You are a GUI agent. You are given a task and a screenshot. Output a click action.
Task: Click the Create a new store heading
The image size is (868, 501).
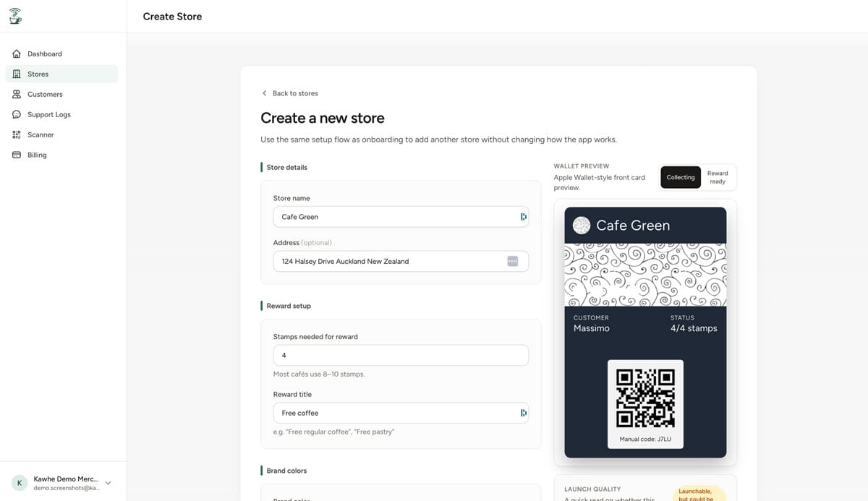[323, 118]
